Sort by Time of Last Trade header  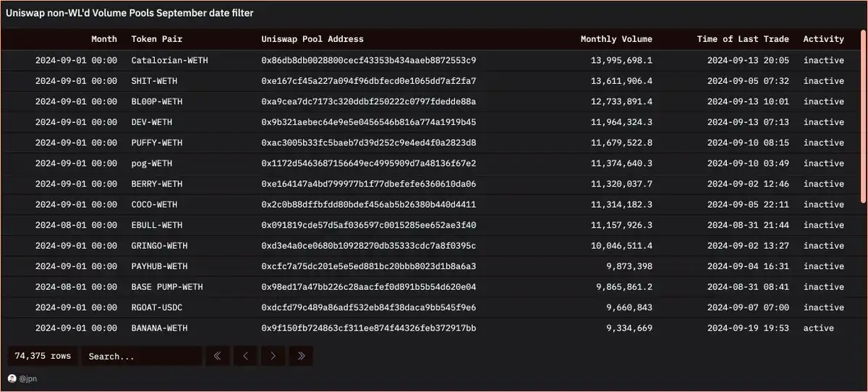[742, 39]
